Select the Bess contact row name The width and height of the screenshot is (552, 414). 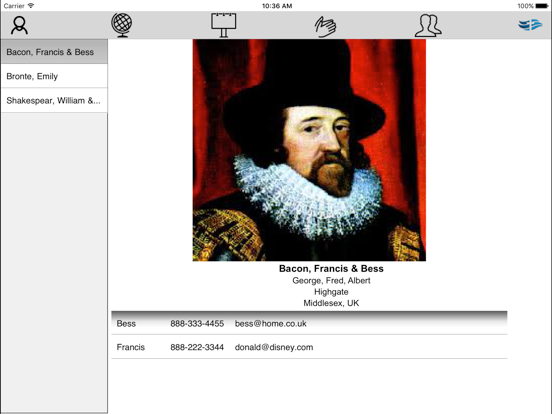coord(126,324)
